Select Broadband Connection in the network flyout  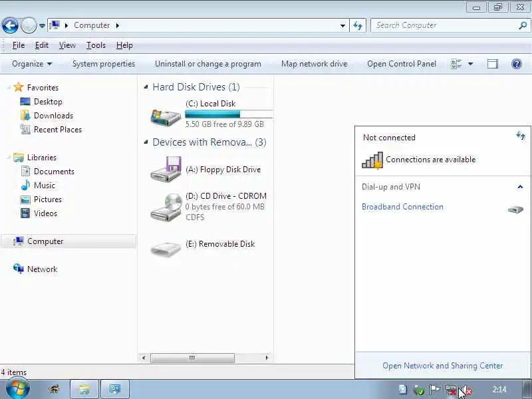point(402,207)
